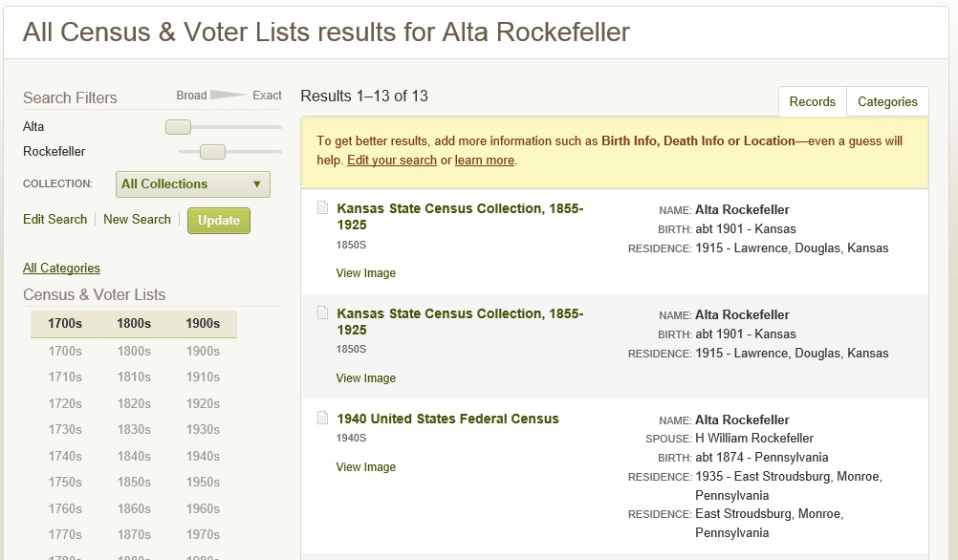Open the All Collections dropdown
The image size is (958, 560).
(x=192, y=183)
